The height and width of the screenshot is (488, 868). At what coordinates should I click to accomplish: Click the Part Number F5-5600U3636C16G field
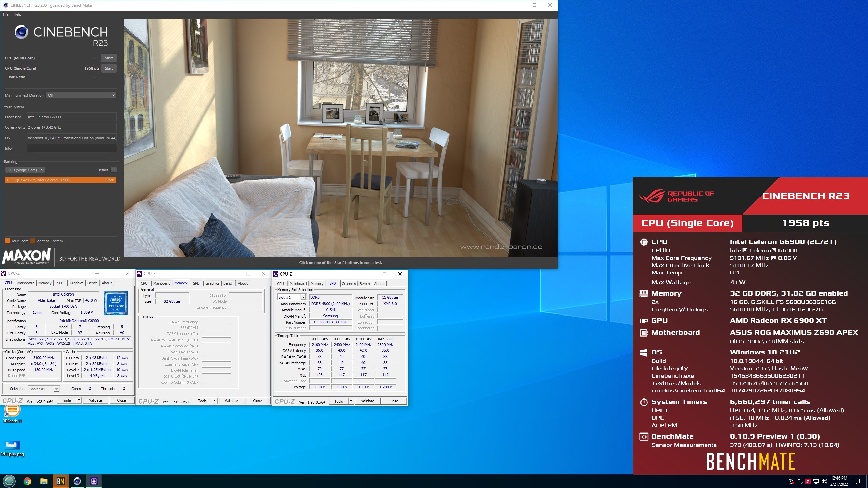pyautogui.click(x=331, y=322)
